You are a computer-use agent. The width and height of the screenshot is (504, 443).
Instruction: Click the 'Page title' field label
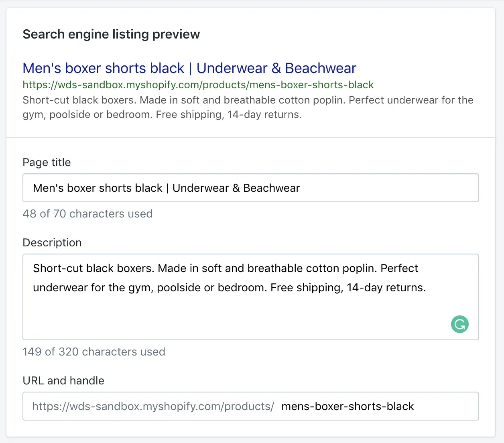click(47, 163)
